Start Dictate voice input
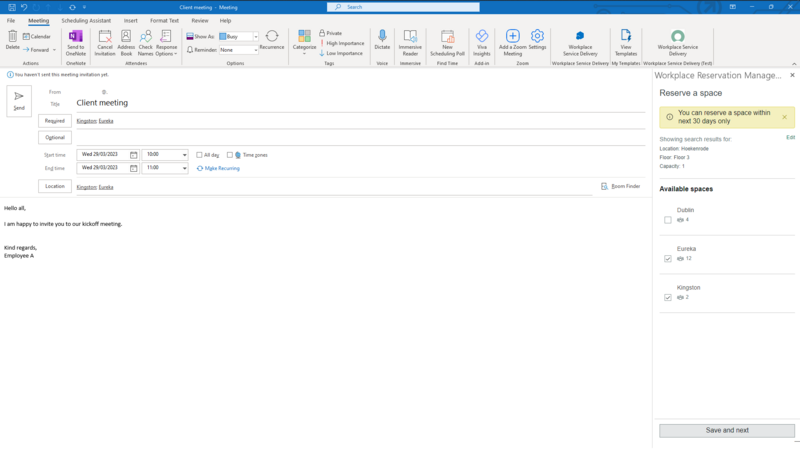The width and height of the screenshot is (800, 450). click(x=382, y=40)
